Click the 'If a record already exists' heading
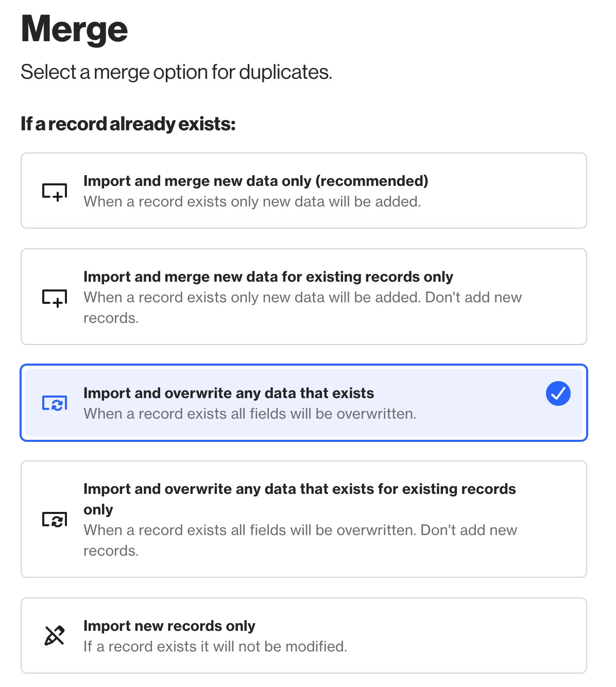The width and height of the screenshot is (616, 687). click(x=128, y=123)
